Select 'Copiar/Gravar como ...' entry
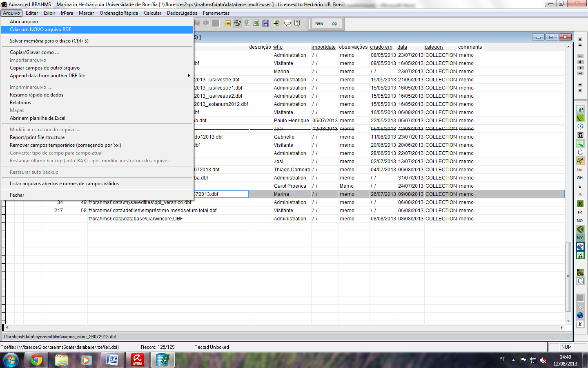The image size is (588, 368). click(x=97, y=52)
